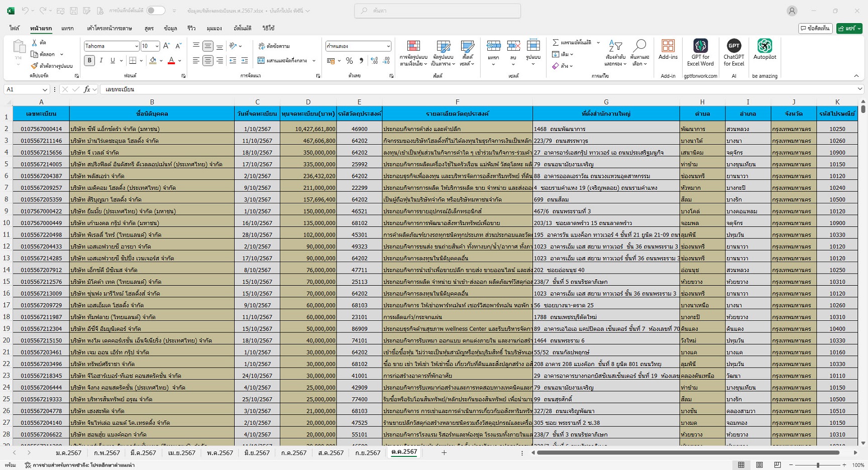Screen dimensions: 868x470
Task: Click the Paste clipboard icon
Action: point(19,47)
